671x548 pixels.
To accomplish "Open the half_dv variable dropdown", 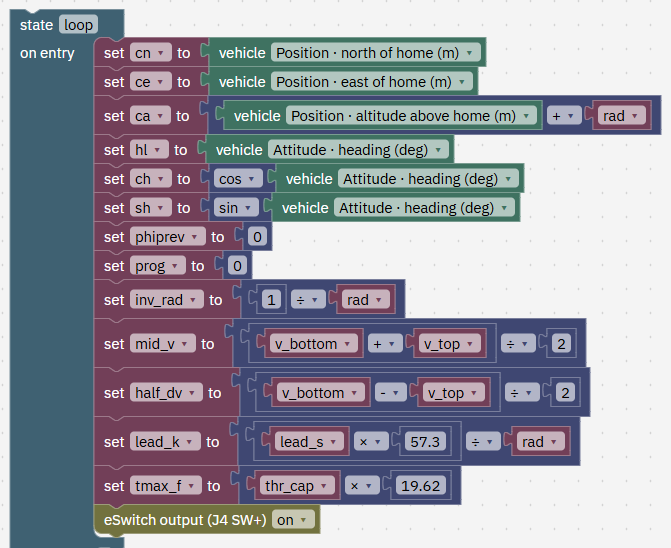I will point(166,393).
